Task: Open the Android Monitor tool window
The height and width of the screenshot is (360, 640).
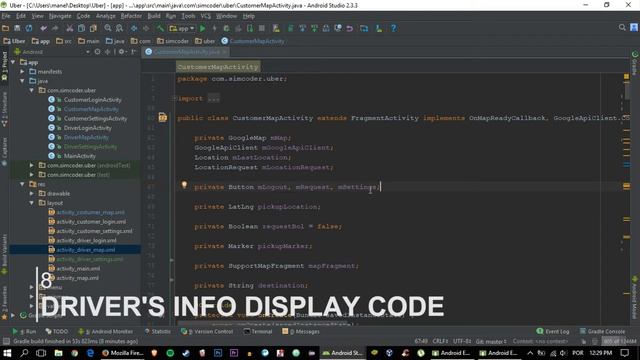Action: [x=106, y=331]
